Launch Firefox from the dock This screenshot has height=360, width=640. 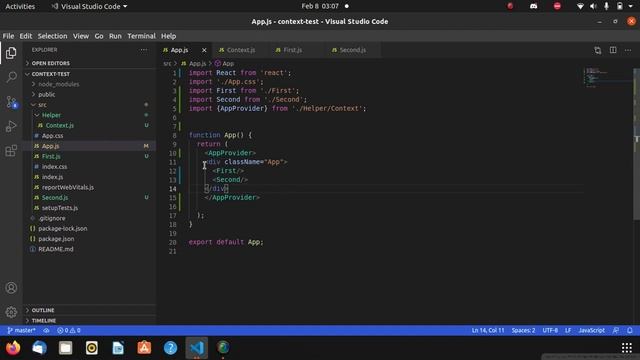13,348
